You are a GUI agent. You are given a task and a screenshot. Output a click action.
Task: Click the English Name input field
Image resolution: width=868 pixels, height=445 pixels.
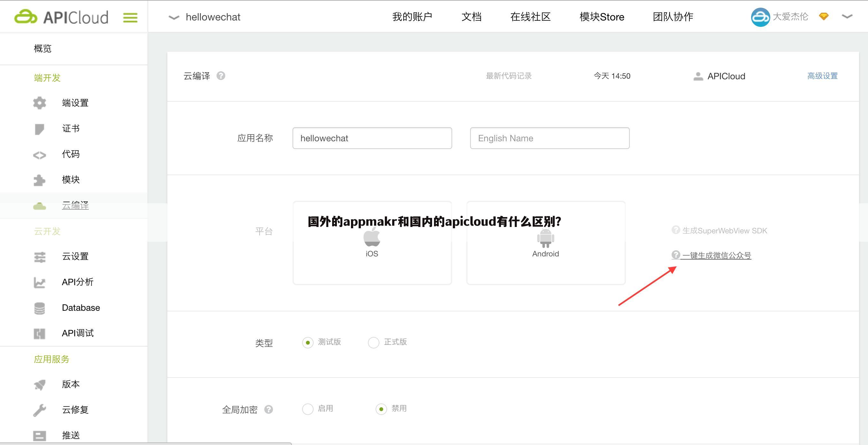550,138
